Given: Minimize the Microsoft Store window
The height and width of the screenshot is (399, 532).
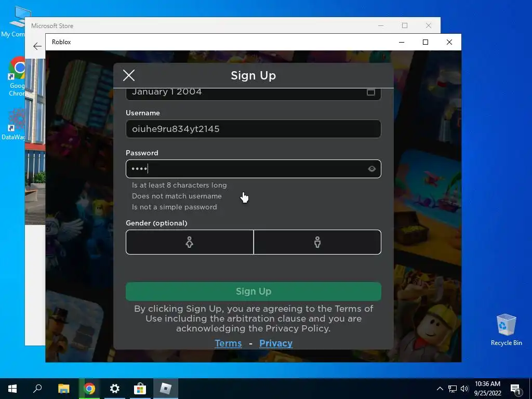Looking at the screenshot, I should coord(381,25).
